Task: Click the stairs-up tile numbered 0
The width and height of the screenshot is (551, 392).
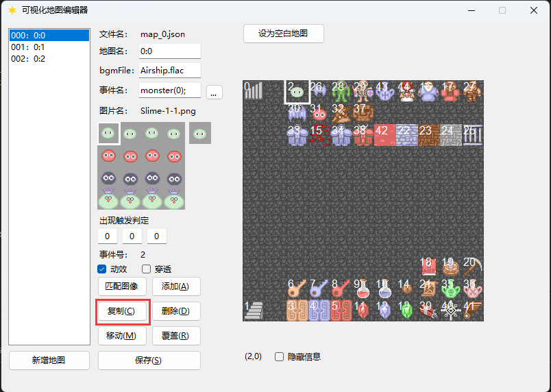Action: coord(254,91)
